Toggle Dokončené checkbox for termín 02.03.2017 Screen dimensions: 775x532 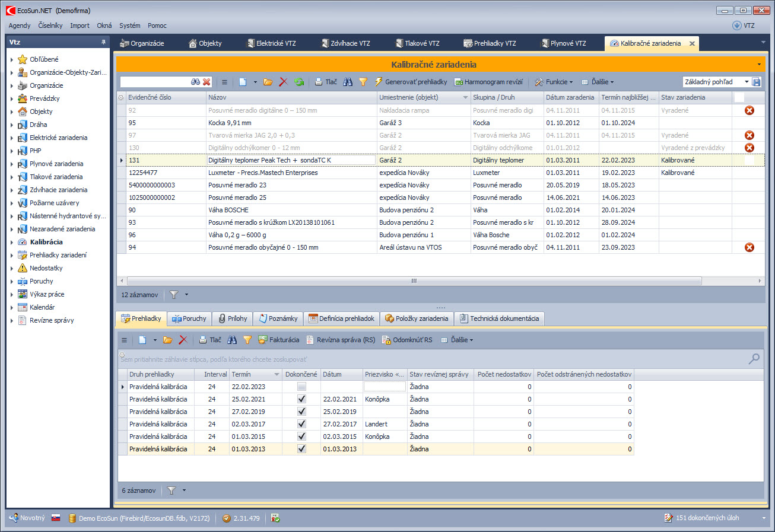(x=301, y=424)
